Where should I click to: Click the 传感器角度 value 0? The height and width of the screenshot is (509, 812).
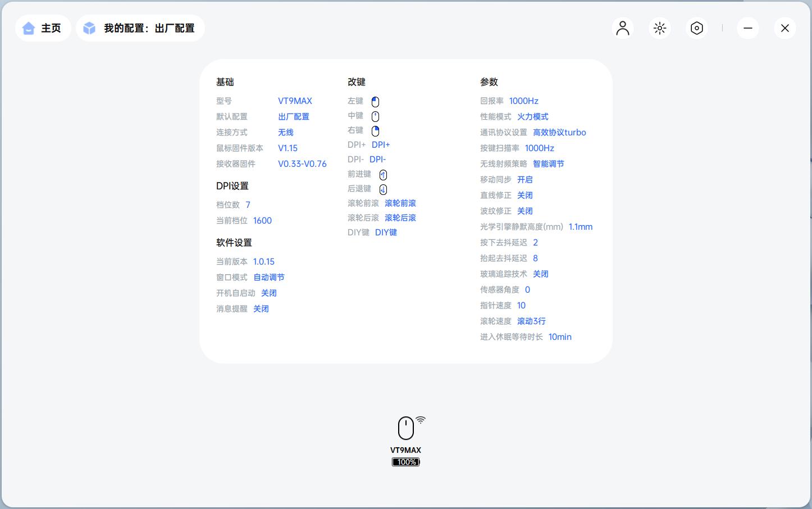pyautogui.click(x=527, y=290)
